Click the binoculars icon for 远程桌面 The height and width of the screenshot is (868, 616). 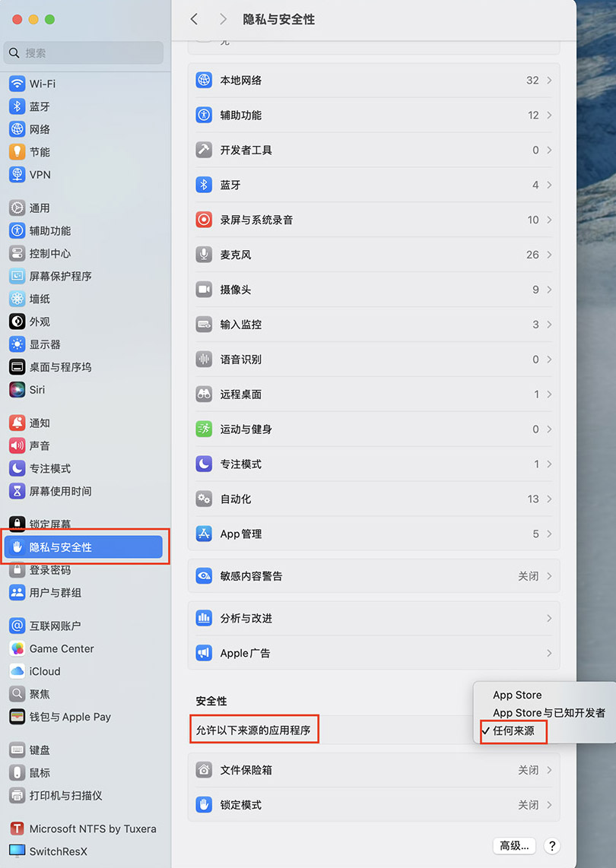point(204,394)
